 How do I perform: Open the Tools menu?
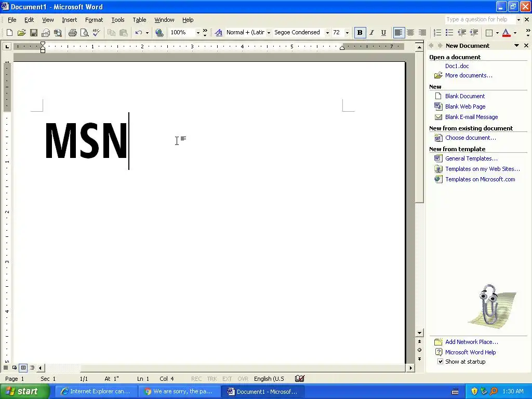coord(118,20)
